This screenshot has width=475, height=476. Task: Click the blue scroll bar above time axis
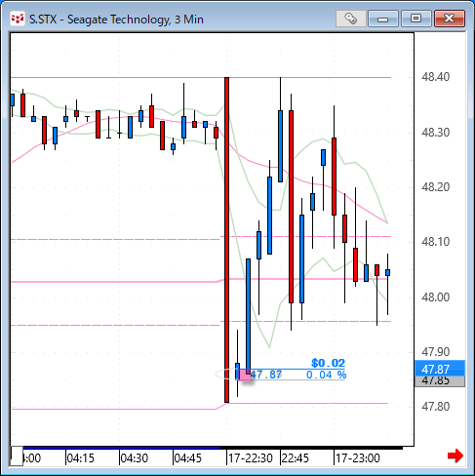coord(122,448)
